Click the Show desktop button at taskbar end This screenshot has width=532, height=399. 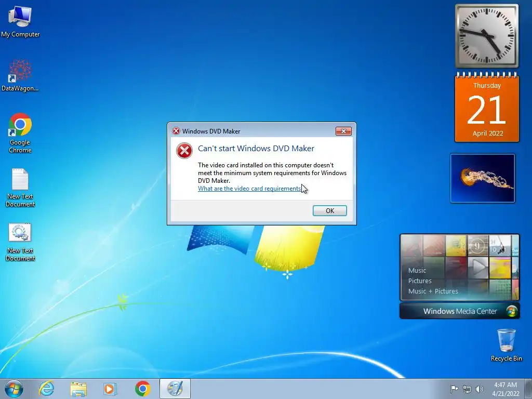528,389
